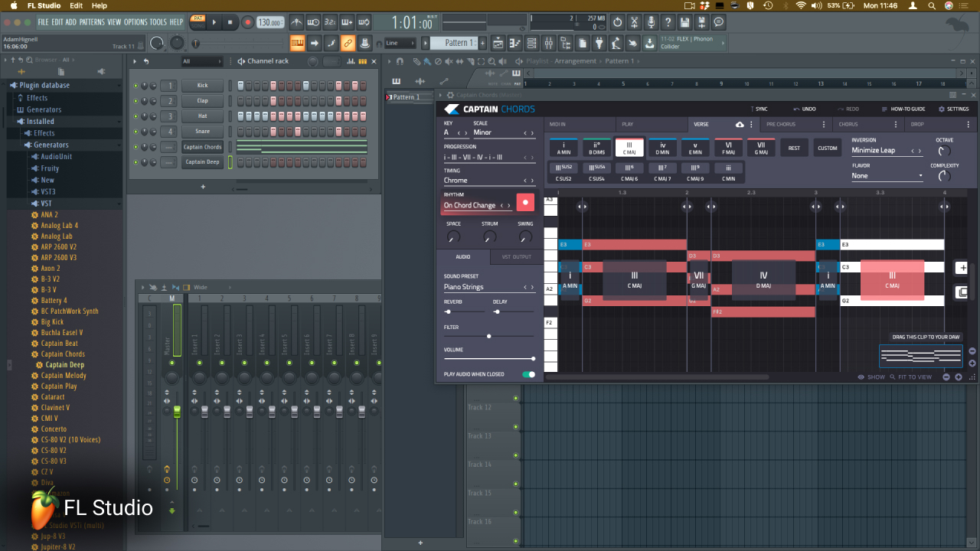
Task: Open the OPTIONS menu
Action: 136,22
